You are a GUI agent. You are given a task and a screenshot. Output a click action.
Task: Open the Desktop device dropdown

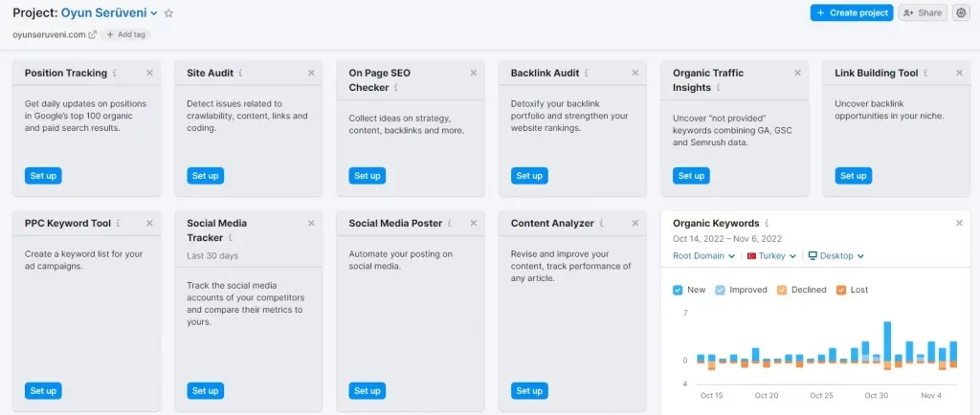coord(836,256)
